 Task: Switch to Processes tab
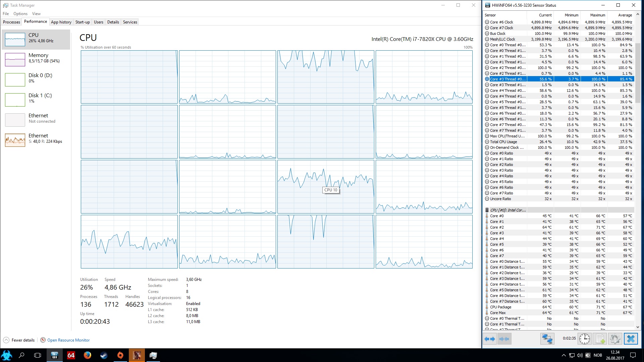11,22
